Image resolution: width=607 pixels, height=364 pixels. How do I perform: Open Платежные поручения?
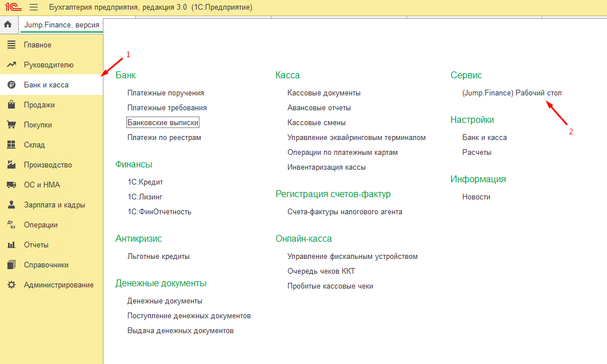[166, 93]
